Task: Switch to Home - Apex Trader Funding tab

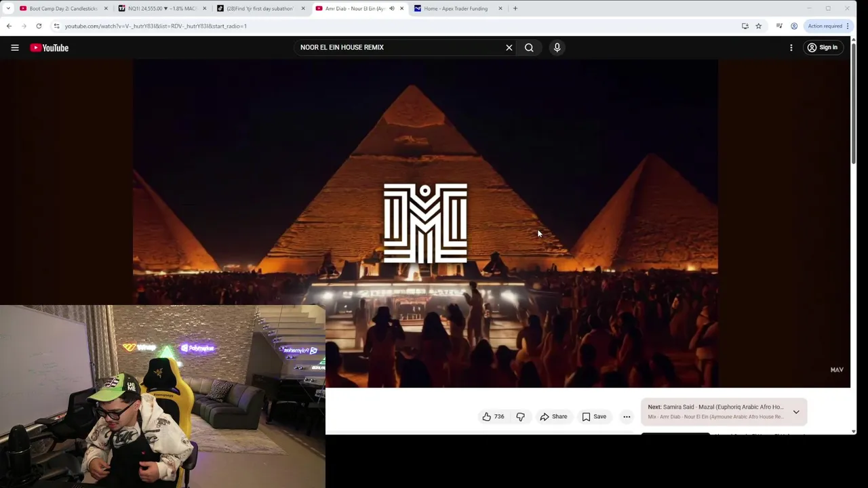Action: click(454, 8)
